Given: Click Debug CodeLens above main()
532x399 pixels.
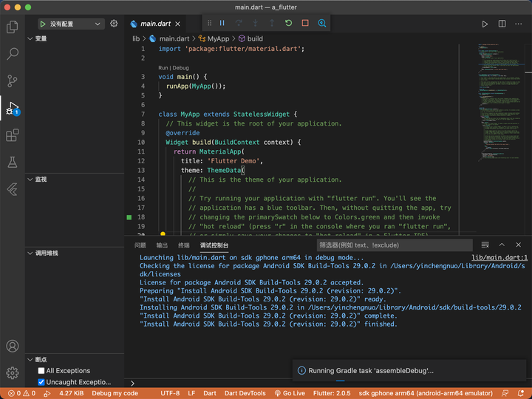Looking at the screenshot, I should click(180, 68).
